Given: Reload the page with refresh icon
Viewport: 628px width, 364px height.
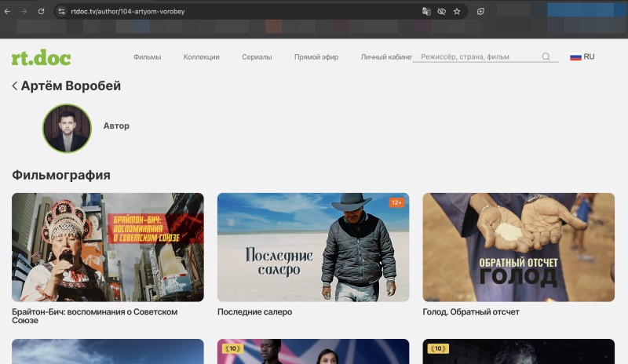Looking at the screenshot, I should (41, 11).
